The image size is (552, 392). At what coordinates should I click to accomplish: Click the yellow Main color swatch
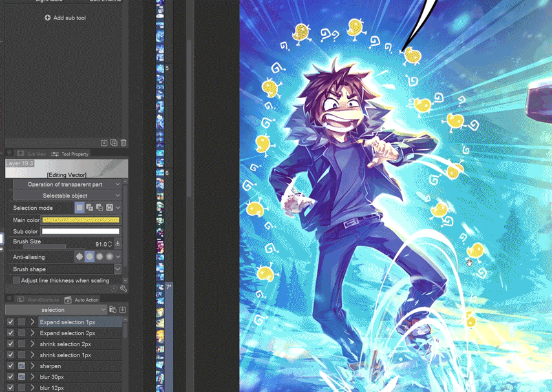81,220
